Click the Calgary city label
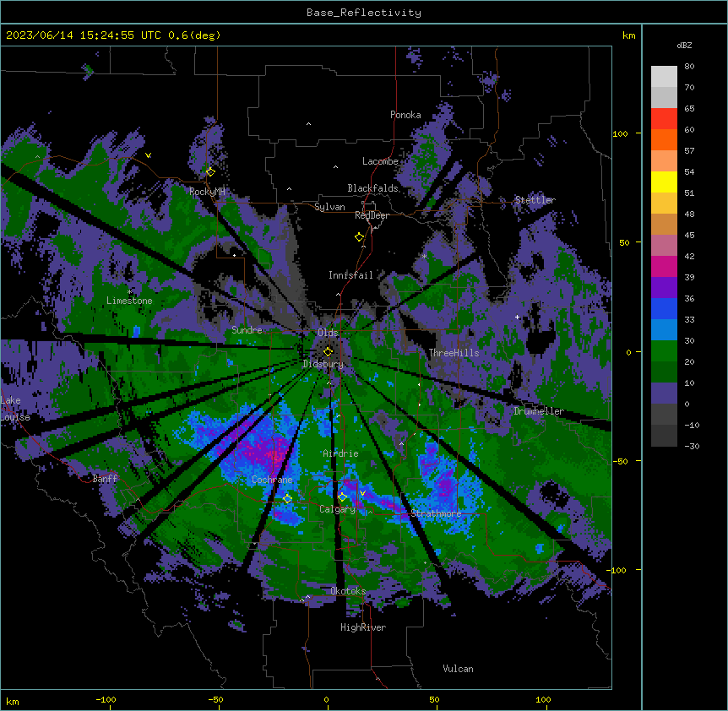This screenshot has height=711, width=728. [338, 509]
